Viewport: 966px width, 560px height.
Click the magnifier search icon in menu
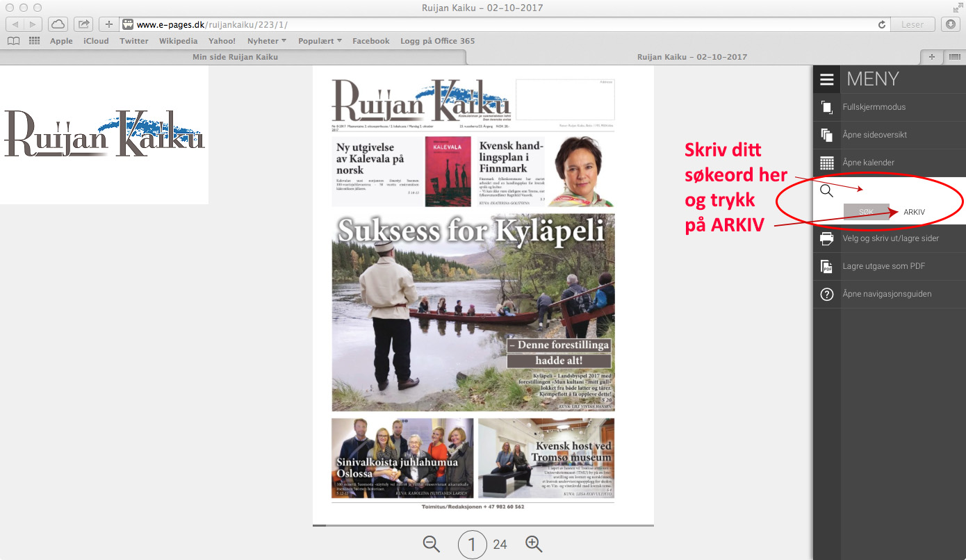(826, 190)
